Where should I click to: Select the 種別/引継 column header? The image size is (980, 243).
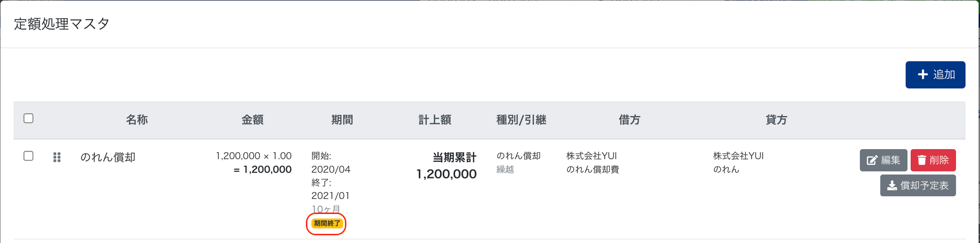point(521,120)
